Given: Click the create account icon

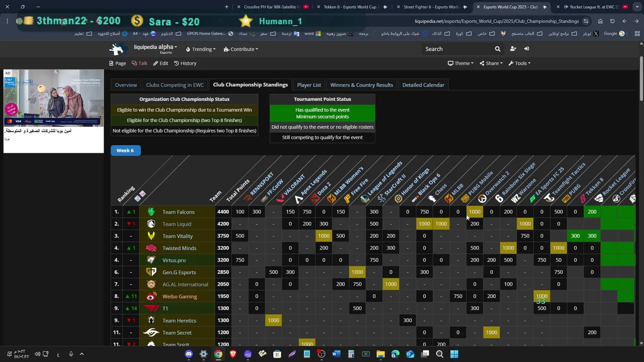Looking at the screenshot, I should click(513, 49).
